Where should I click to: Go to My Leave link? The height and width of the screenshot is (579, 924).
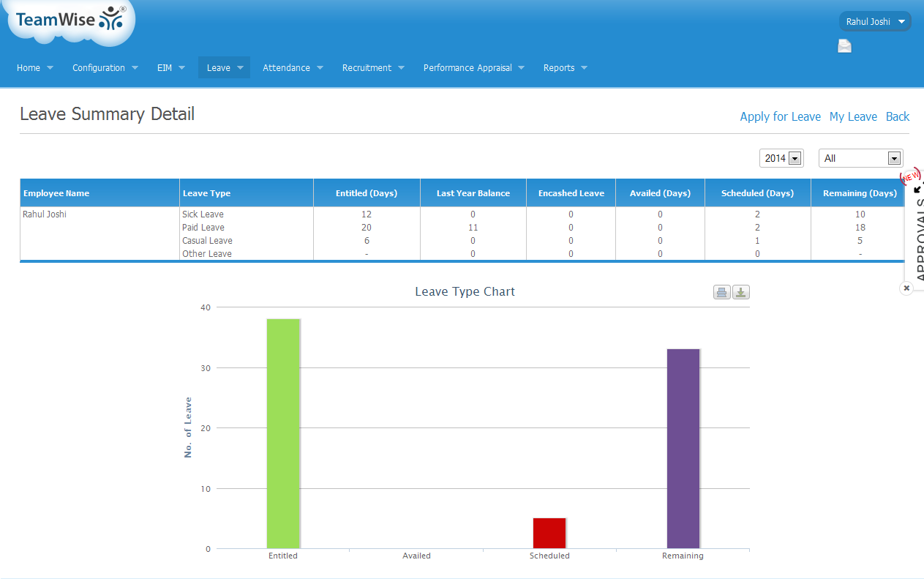click(x=853, y=116)
